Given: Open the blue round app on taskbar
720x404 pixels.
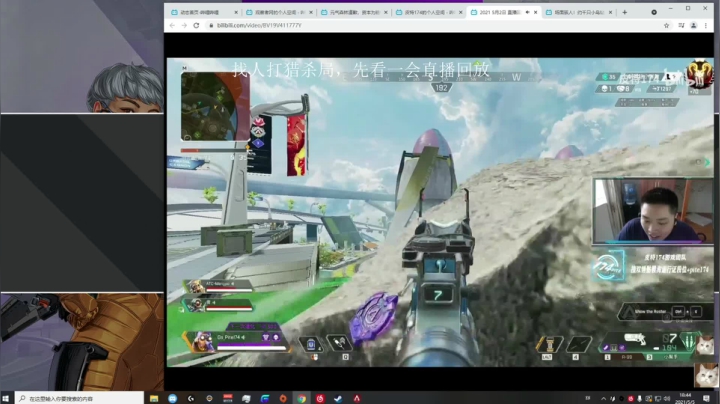Looking at the screenshot, I should click(x=172, y=398).
